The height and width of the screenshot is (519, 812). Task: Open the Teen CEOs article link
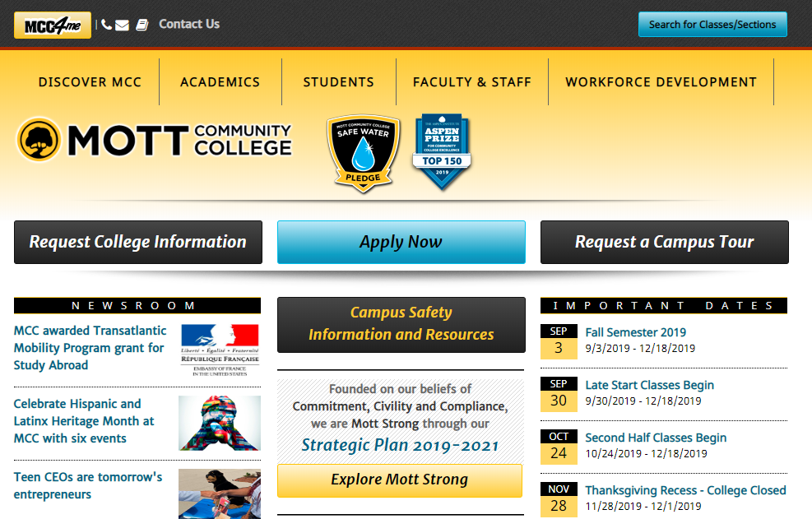(x=88, y=485)
